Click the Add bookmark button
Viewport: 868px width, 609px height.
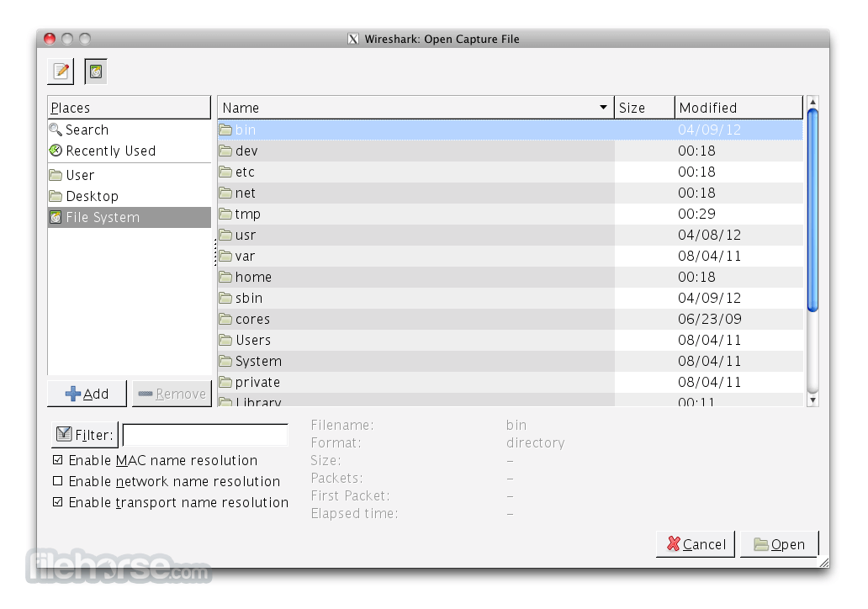coord(87,394)
